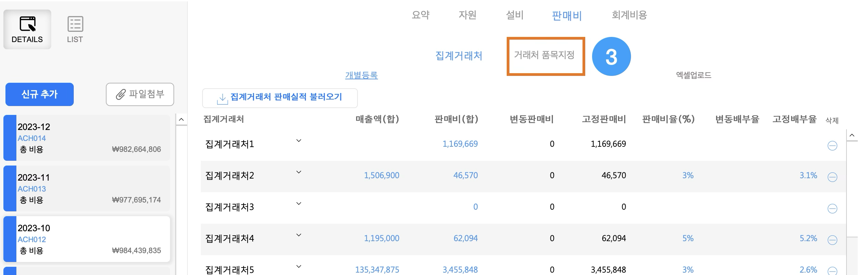Click the 신규 추가 button
Image resolution: width=868 pixels, height=275 pixels.
click(40, 94)
